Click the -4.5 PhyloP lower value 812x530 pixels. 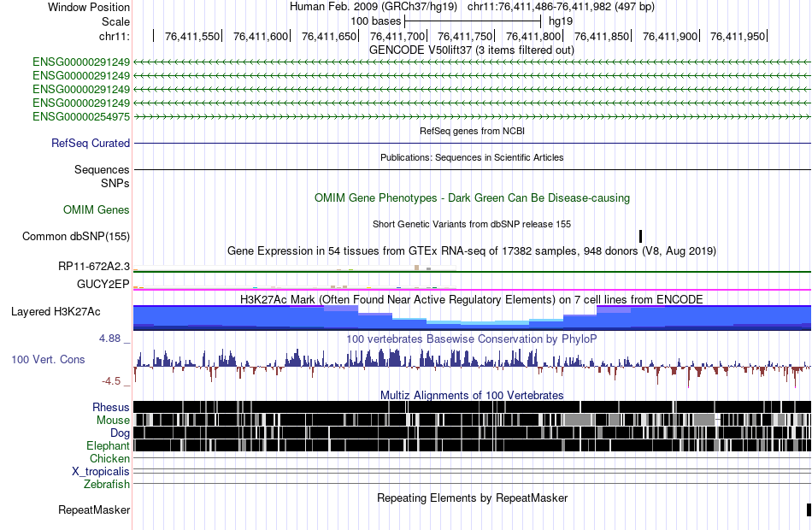coord(111,381)
